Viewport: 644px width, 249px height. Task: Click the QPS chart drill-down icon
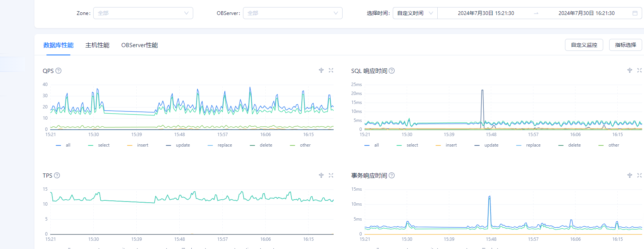(321, 70)
